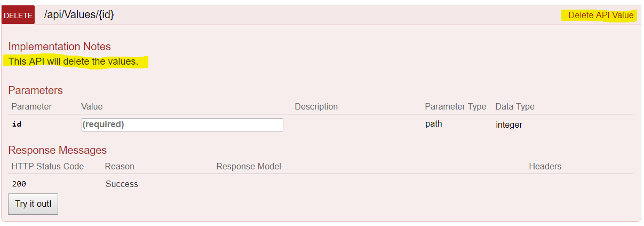Click the Response Messages section heading
Viewport: 644px width, 226px height.
click(57, 150)
